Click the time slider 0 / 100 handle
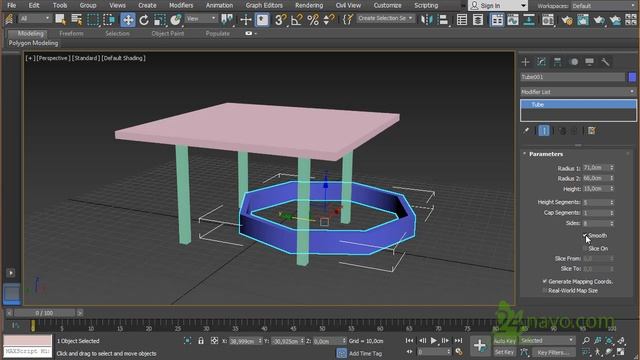This screenshot has height=360, width=640. tap(44, 313)
